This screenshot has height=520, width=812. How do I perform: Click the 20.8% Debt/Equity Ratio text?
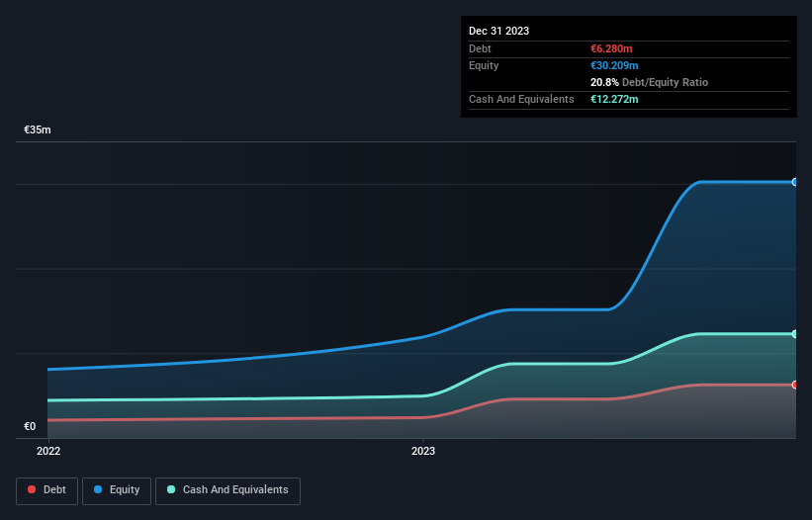[x=649, y=82]
